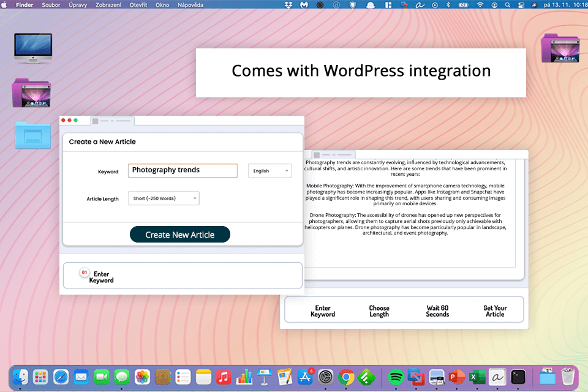588x392 pixels.
Task: Open the Nápověda menu
Action: tap(190, 5)
